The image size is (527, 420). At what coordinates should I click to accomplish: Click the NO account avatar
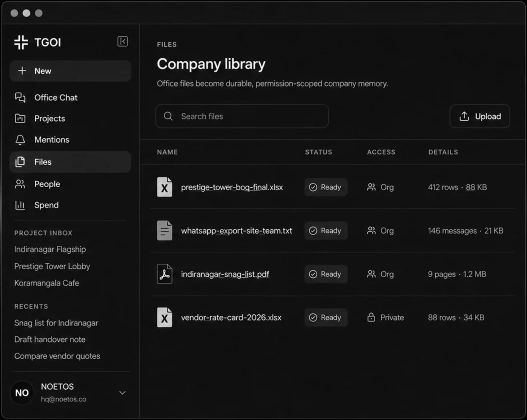tap(22, 392)
